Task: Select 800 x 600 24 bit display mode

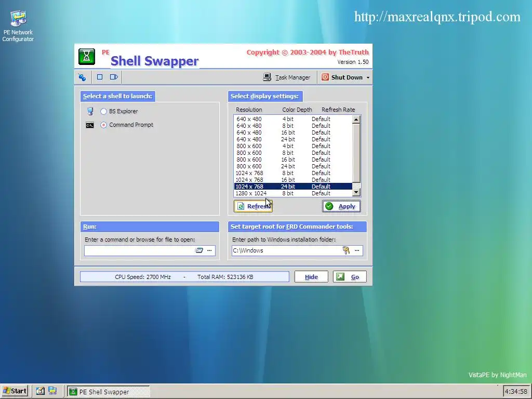Action: tap(293, 166)
